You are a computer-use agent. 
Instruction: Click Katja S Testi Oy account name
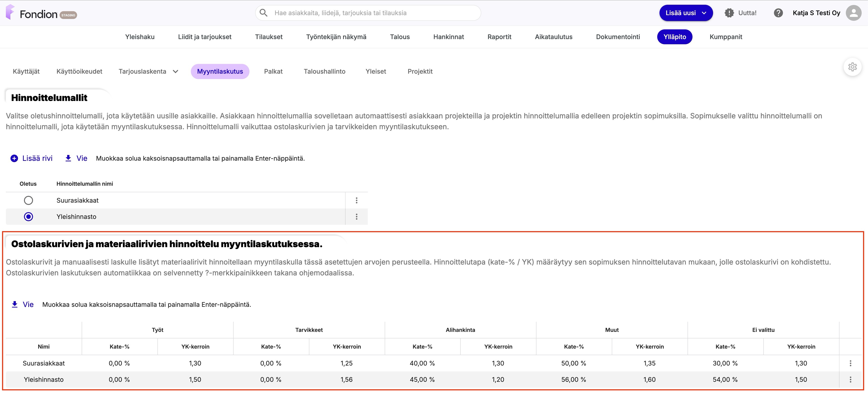point(816,13)
